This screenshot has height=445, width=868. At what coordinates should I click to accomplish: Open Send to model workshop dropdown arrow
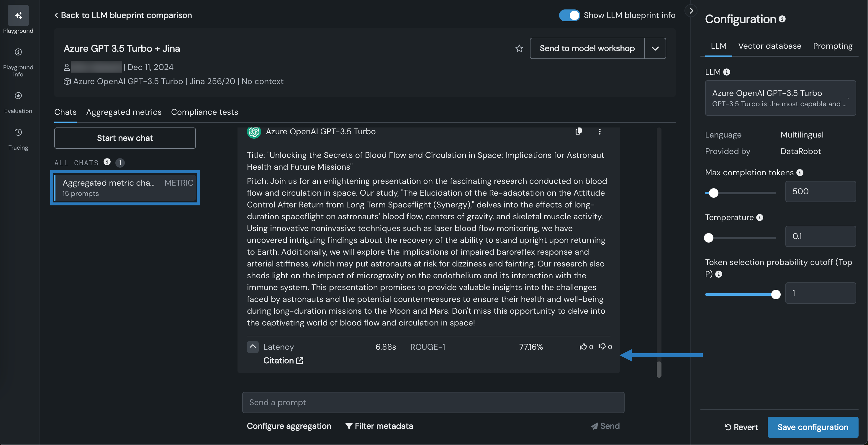(655, 49)
